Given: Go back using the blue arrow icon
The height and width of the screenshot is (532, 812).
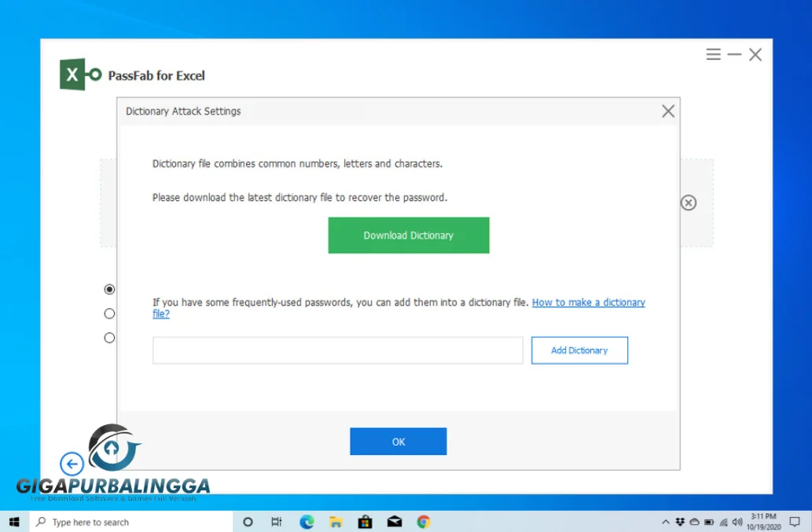Looking at the screenshot, I should (72, 464).
